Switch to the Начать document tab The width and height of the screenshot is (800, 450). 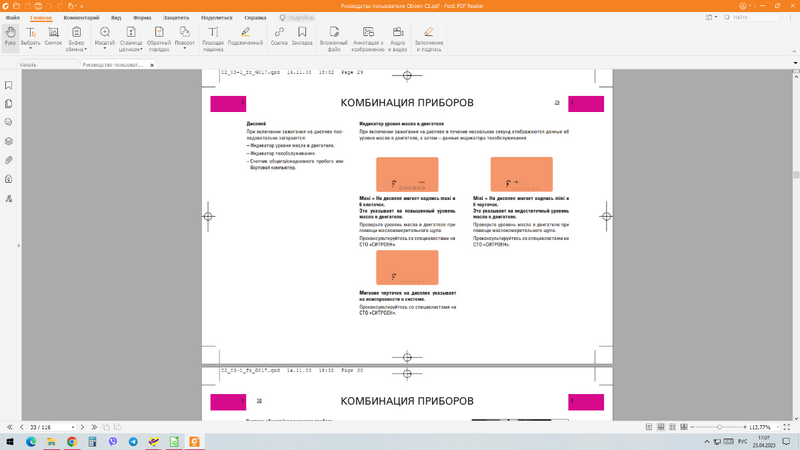pyautogui.click(x=28, y=65)
